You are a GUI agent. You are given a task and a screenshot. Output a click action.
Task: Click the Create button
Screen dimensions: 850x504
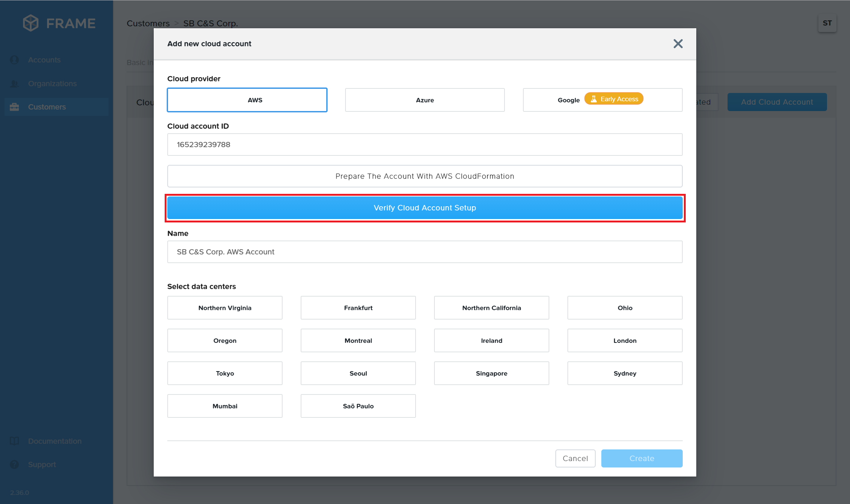pos(642,458)
